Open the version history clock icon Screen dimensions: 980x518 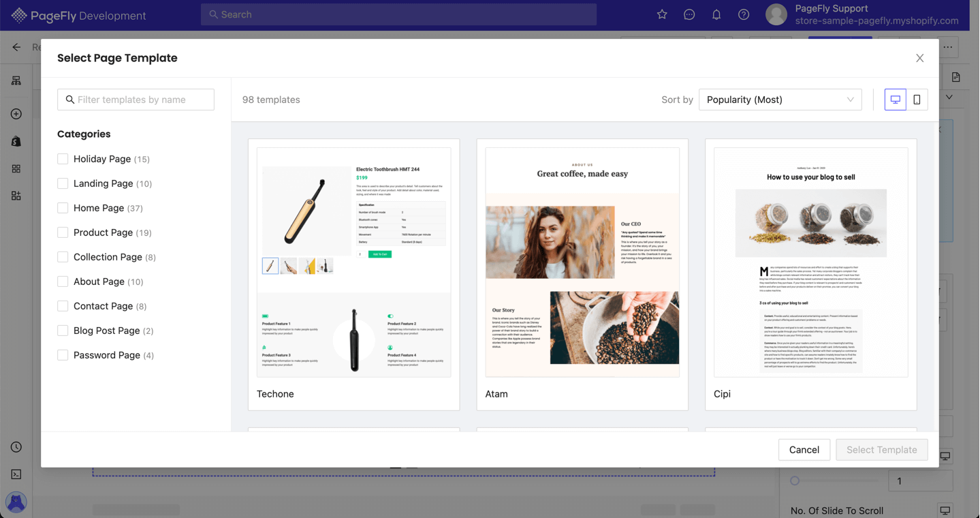pyautogui.click(x=16, y=447)
